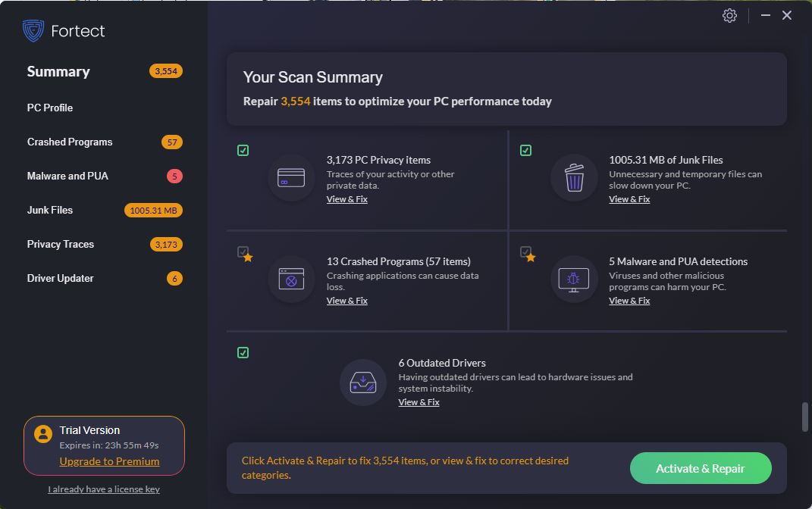Open settings gear icon
Image resolution: width=812 pixels, height=509 pixels.
729,15
